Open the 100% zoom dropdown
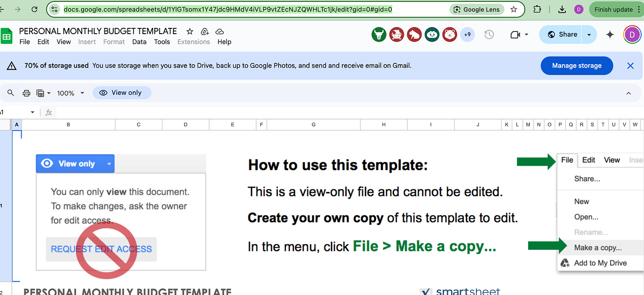 coord(70,93)
